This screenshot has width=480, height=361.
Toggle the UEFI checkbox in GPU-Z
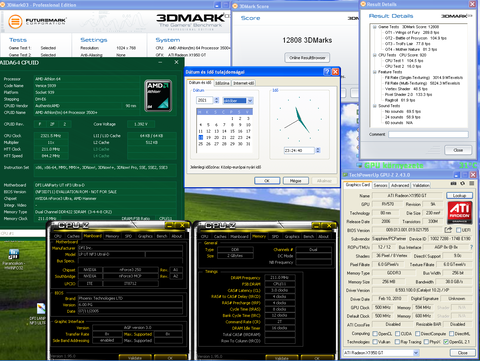pos(458,230)
